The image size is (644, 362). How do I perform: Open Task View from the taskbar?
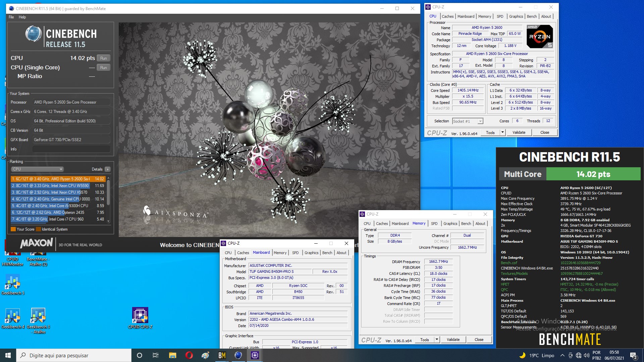pyautogui.click(x=155, y=355)
